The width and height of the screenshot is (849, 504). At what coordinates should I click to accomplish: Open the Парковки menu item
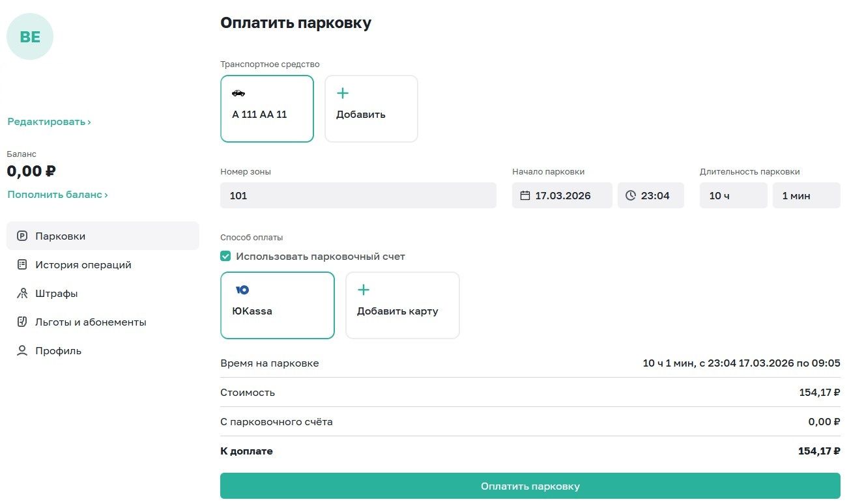tap(103, 236)
